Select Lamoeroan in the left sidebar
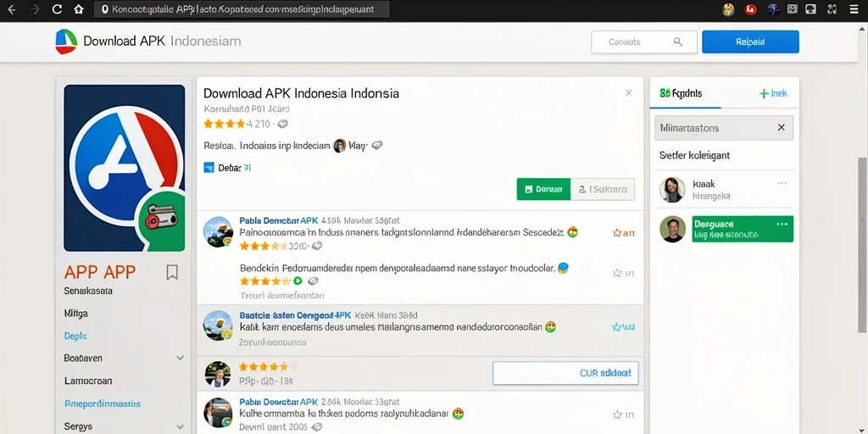868x434 pixels. pyautogui.click(x=88, y=381)
